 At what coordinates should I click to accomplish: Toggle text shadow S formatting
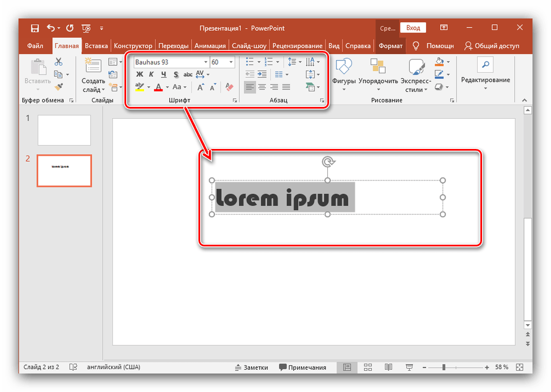tap(175, 74)
